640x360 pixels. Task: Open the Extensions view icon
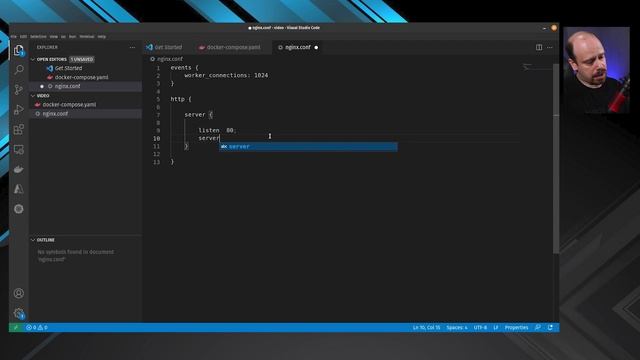[x=19, y=129]
